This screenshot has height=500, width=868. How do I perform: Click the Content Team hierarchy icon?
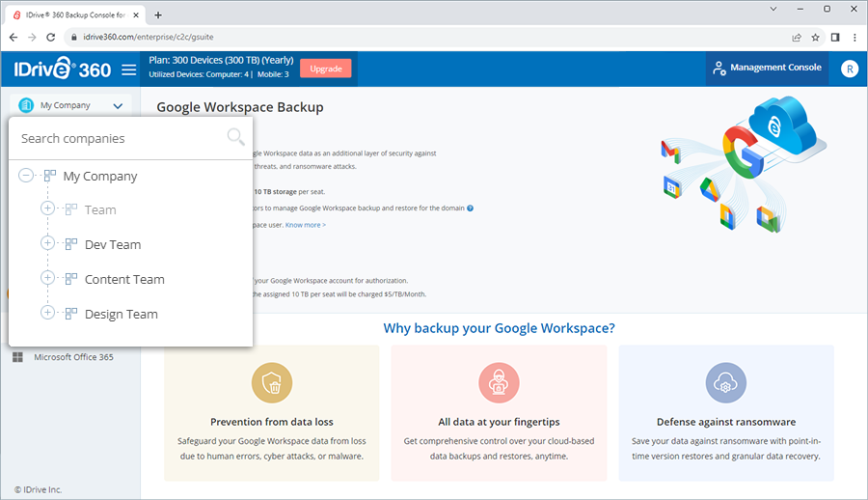(70, 279)
